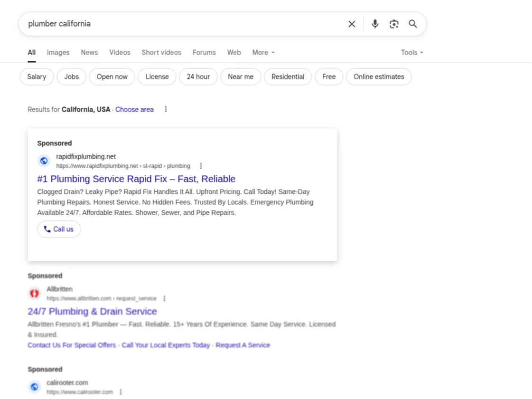Switch to the News tab
The image size is (532, 399).
(x=89, y=52)
